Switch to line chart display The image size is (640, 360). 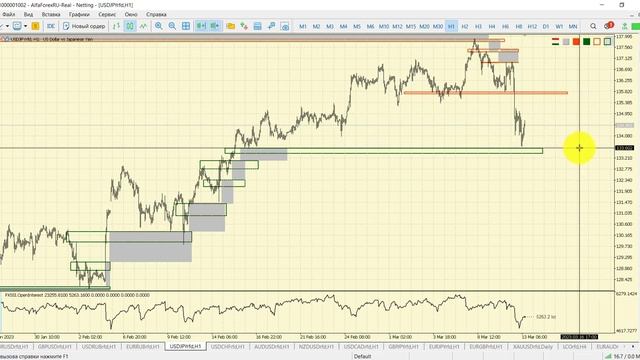[143, 26]
